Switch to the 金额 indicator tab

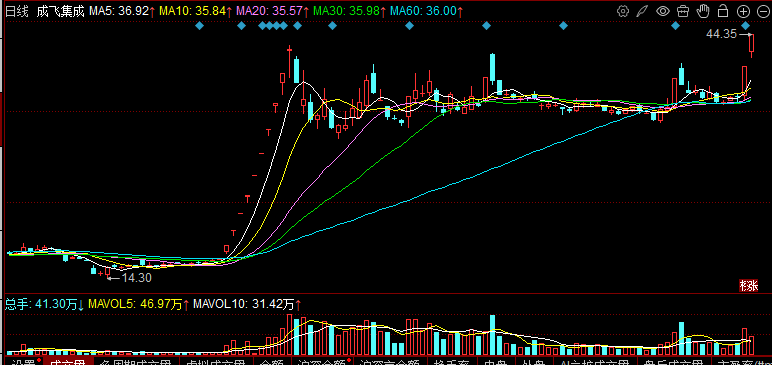[272, 362]
